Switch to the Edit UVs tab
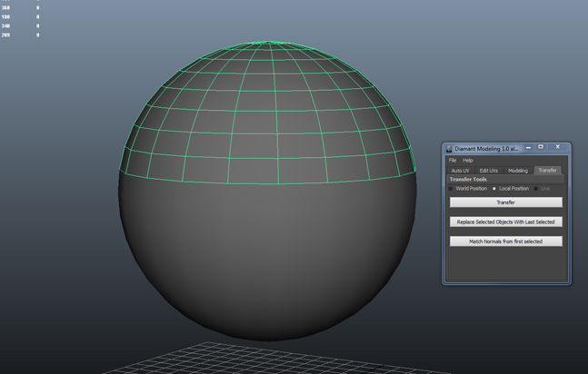 click(489, 171)
